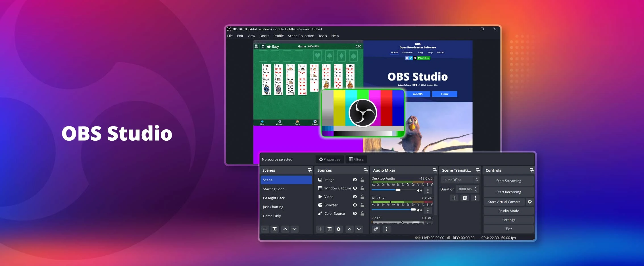Screen dimensions: 644x266
Task: Open the Scene Collection menu
Action: pos(301,36)
